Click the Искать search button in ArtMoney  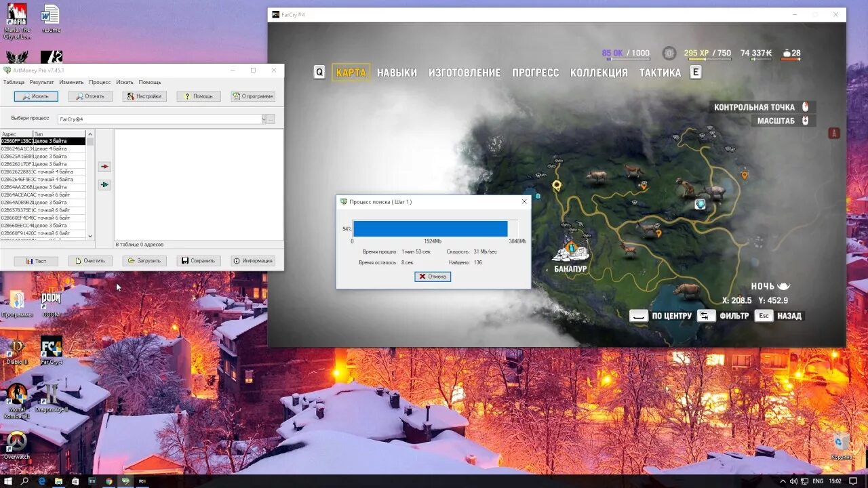pos(36,96)
